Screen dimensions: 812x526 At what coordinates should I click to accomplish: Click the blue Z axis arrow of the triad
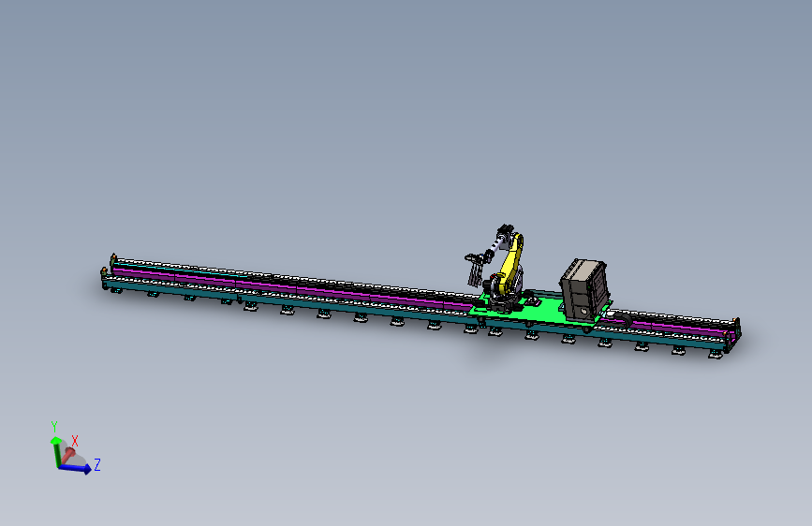76,468
